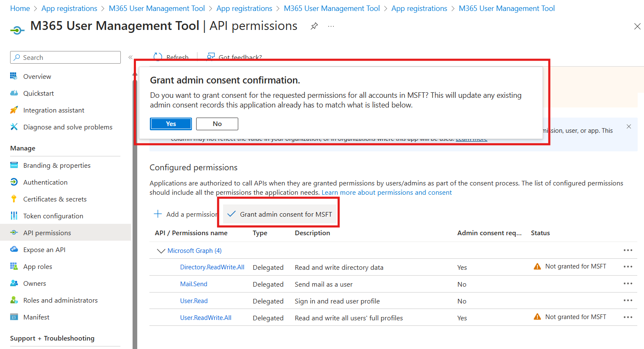Viewport: 644px width, 349px height.
Task: Click 'Send mail as a user' description
Action: [324, 285]
